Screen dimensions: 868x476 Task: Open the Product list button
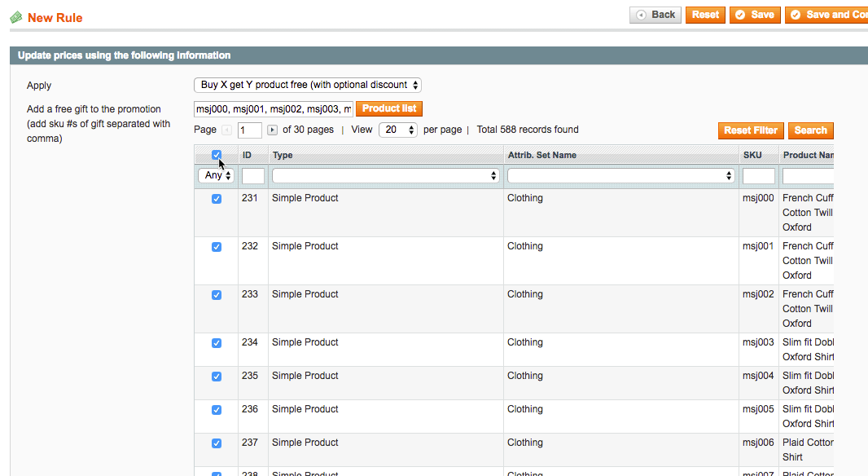(389, 108)
